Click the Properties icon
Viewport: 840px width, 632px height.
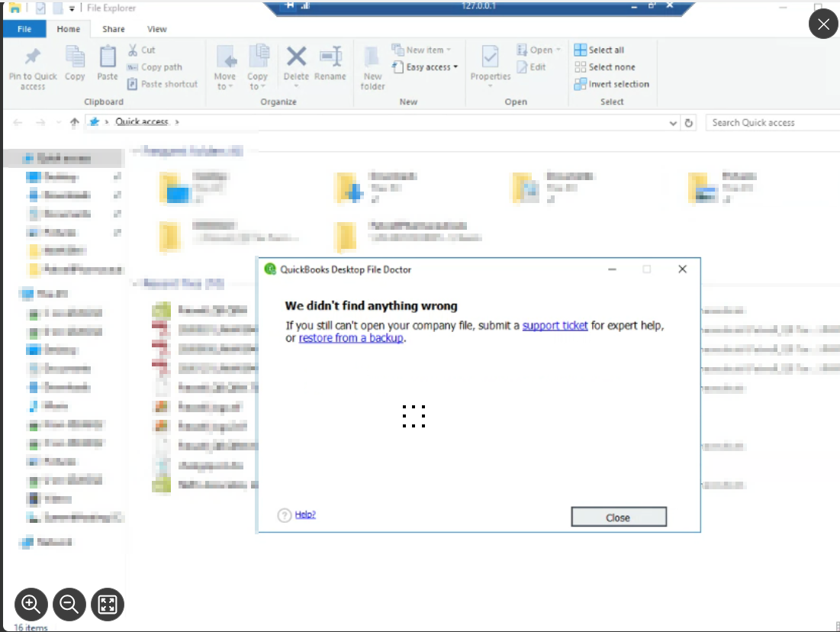coord(490,56)
